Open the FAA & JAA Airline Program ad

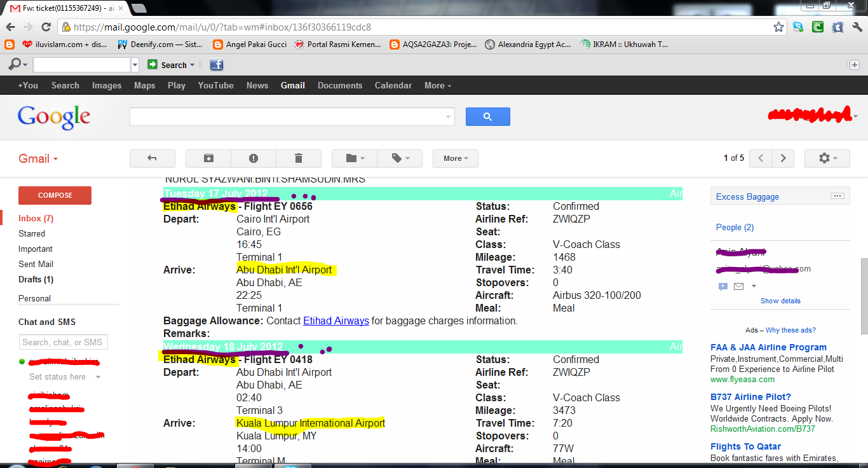coord(768,347)
